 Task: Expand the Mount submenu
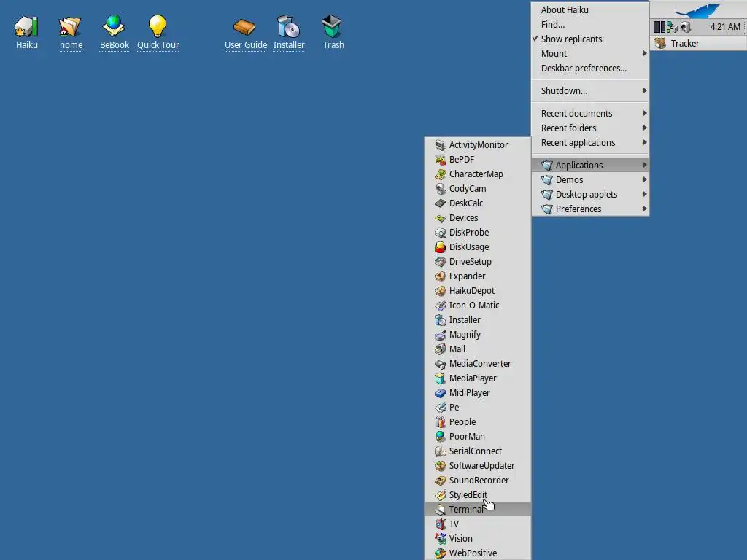[x=590, y=54]
